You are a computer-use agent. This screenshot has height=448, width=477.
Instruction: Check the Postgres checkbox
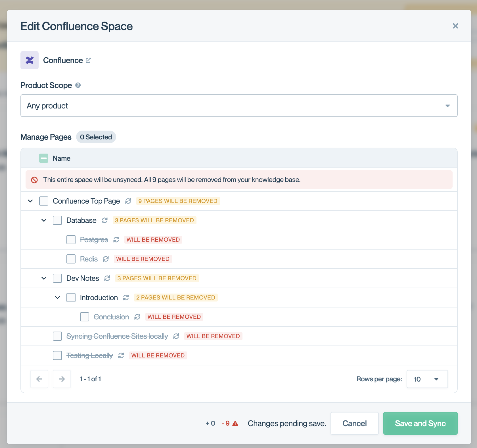(71, 240)
